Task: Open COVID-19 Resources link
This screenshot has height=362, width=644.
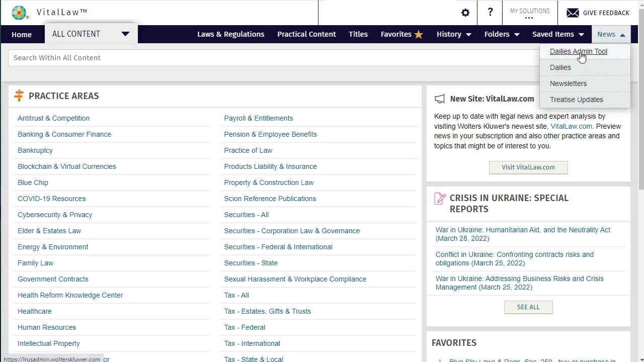Action: tap(51, 199)
